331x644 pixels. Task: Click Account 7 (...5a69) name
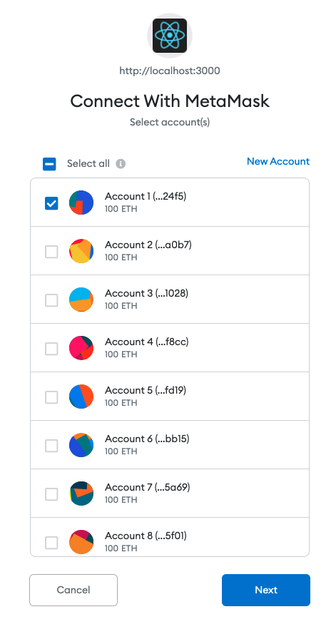click(x=148, y=487)
